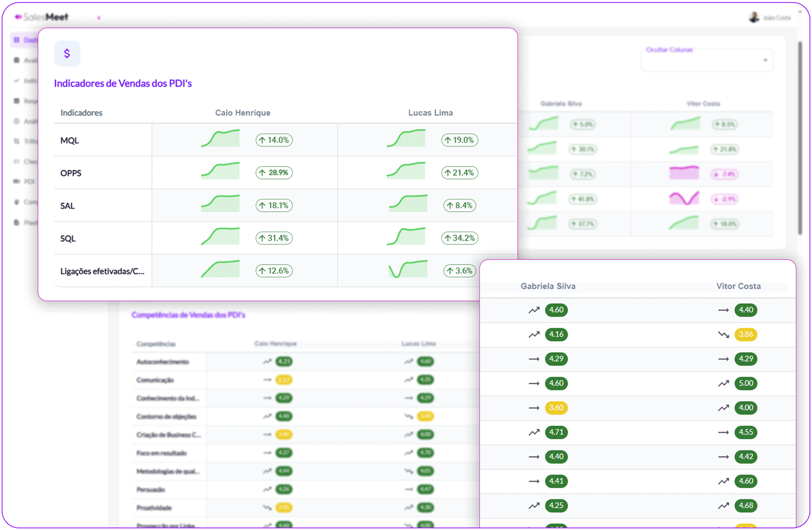This screenshot has height=530, width=812.
Task: Open the Playbook sidebar icon
Action: click(x=17, y=222)
